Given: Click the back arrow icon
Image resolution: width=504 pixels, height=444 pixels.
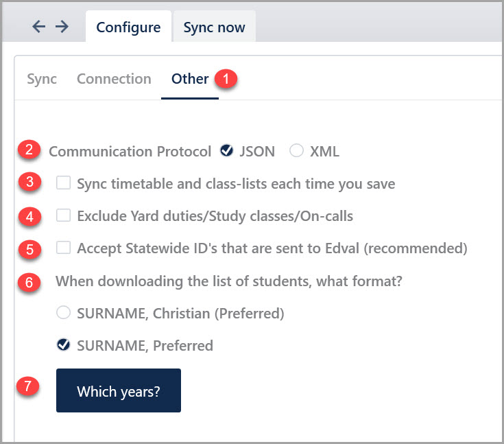Looking at the screenshot, I should pos(39,27).
